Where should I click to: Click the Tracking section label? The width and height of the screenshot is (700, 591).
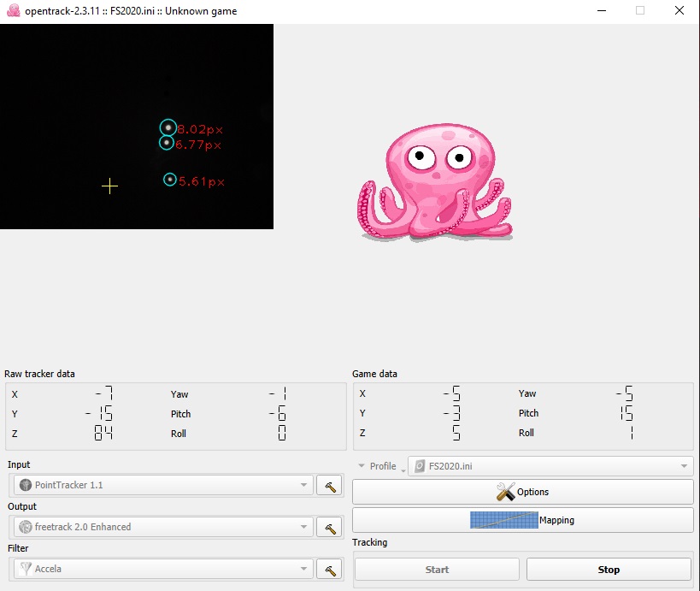pos(369,542)
